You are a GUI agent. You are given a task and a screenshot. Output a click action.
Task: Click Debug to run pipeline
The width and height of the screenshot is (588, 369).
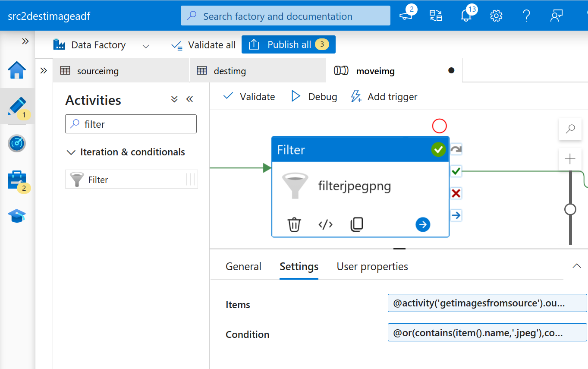[x=314, y=96]
